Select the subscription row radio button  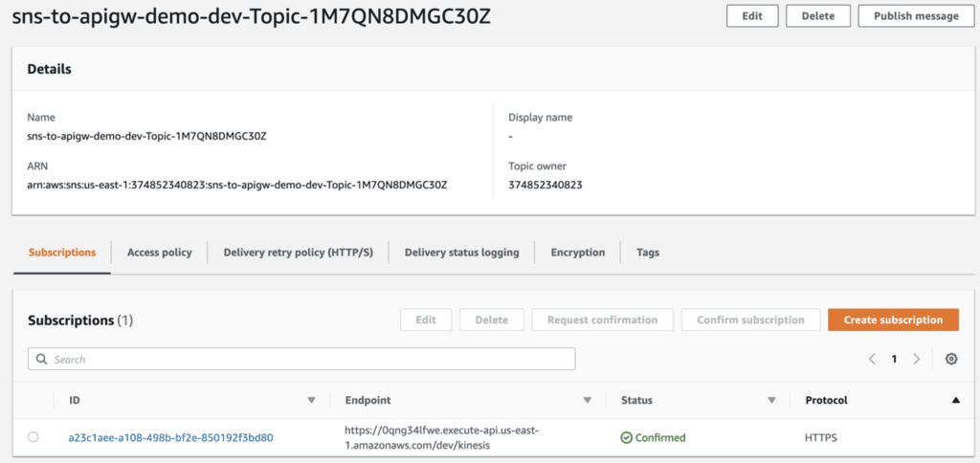coord(33,437)
